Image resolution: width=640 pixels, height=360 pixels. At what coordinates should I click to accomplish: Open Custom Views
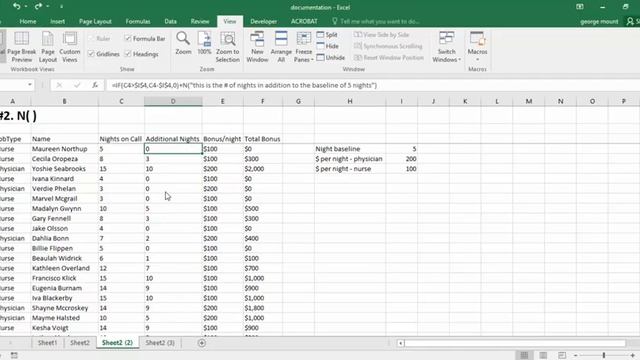(x=70, y=47)
